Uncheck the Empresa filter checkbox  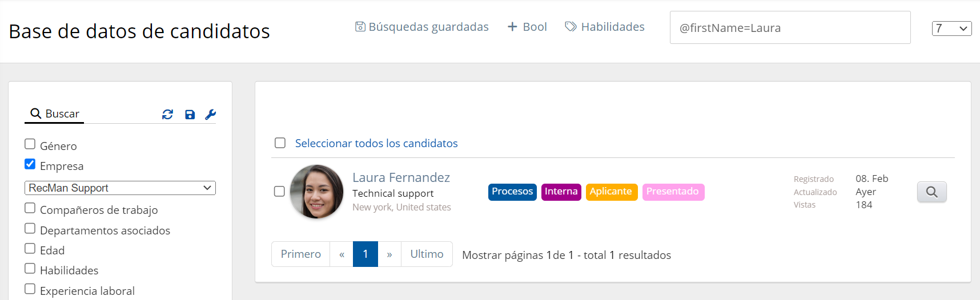[30, 164]
